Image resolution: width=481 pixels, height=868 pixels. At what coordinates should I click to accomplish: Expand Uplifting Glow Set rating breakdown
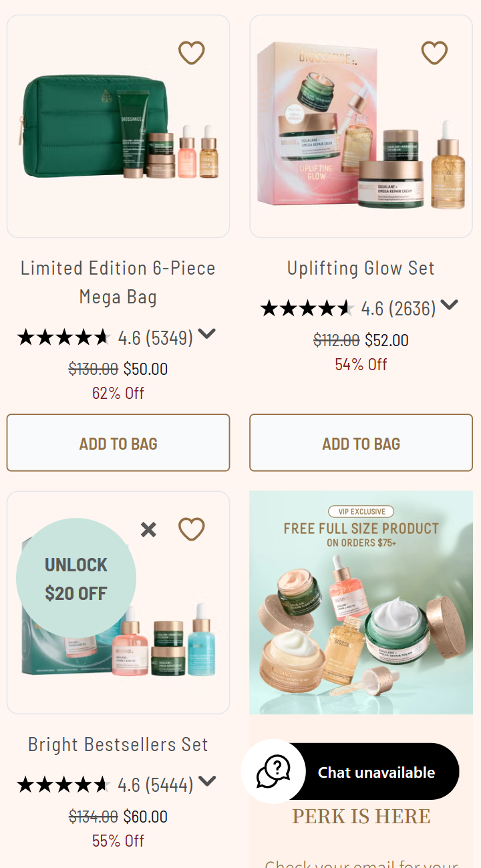(x=449, y=305)
